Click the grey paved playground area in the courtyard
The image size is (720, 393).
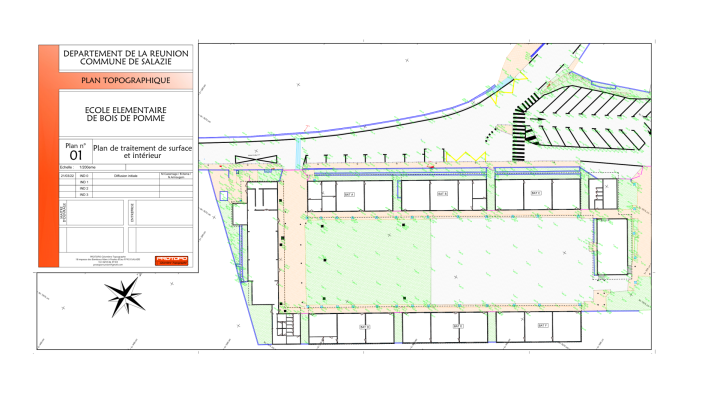pos(511,262)
